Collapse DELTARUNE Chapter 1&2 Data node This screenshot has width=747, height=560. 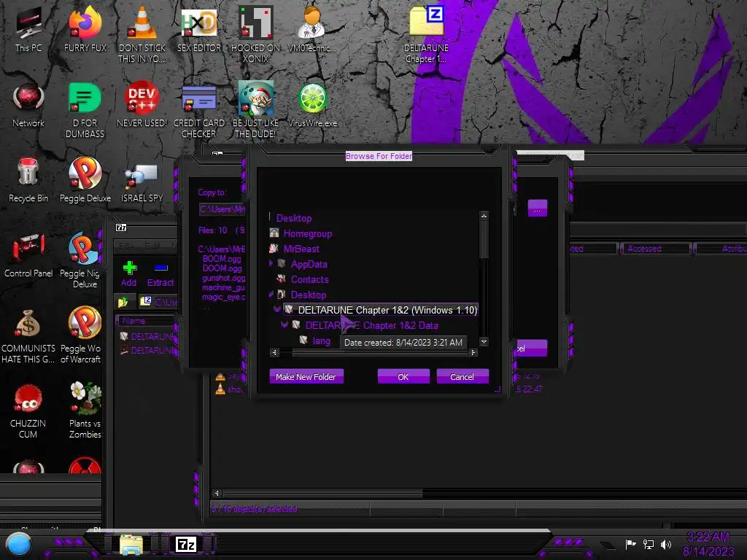[x=285, y=324]
